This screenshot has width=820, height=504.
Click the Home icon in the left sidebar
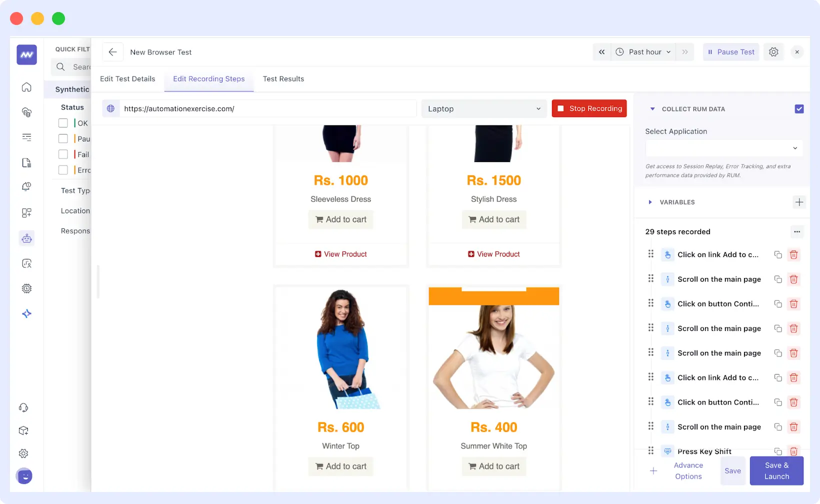pos(26,87)
